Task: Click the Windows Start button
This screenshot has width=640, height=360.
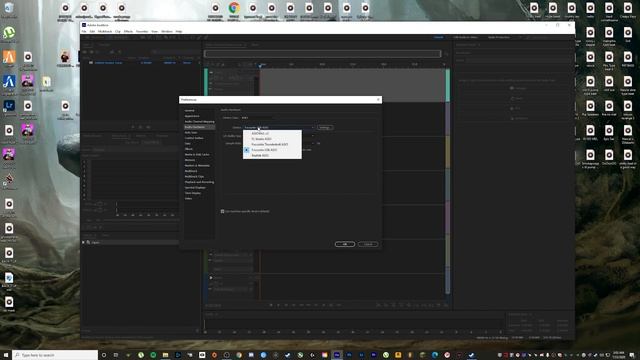Action: point(6,355)
